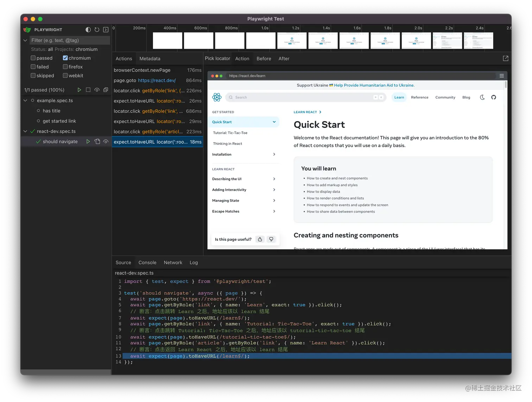Check the firefox project checkbox
The image size is (532, 402).
65,67
